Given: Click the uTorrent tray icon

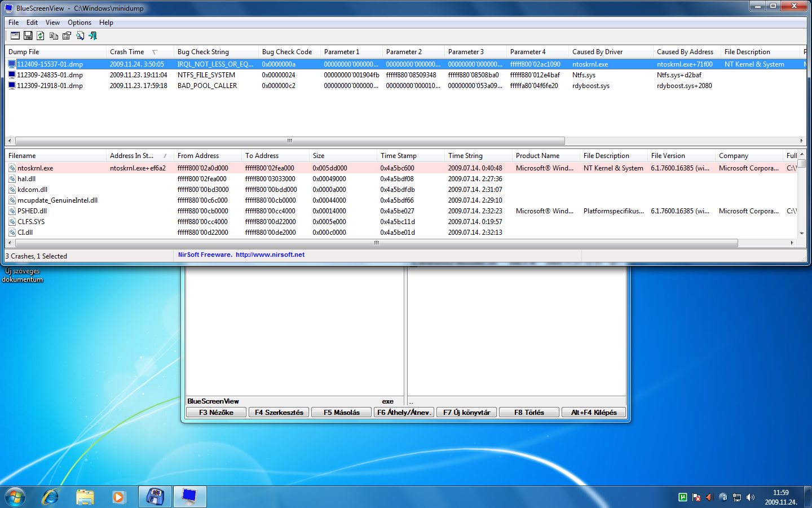Looking at the screenshot, I should pos(683,497).
